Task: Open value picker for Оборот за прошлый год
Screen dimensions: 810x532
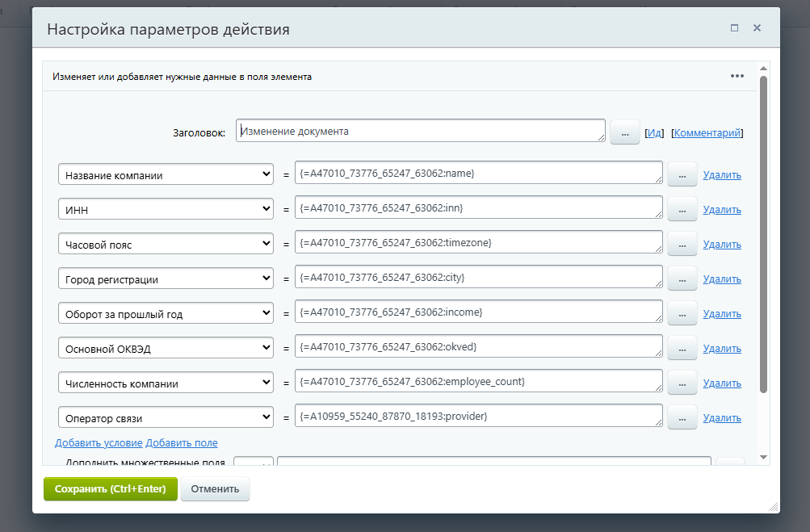Action: [x=682, y=313]
